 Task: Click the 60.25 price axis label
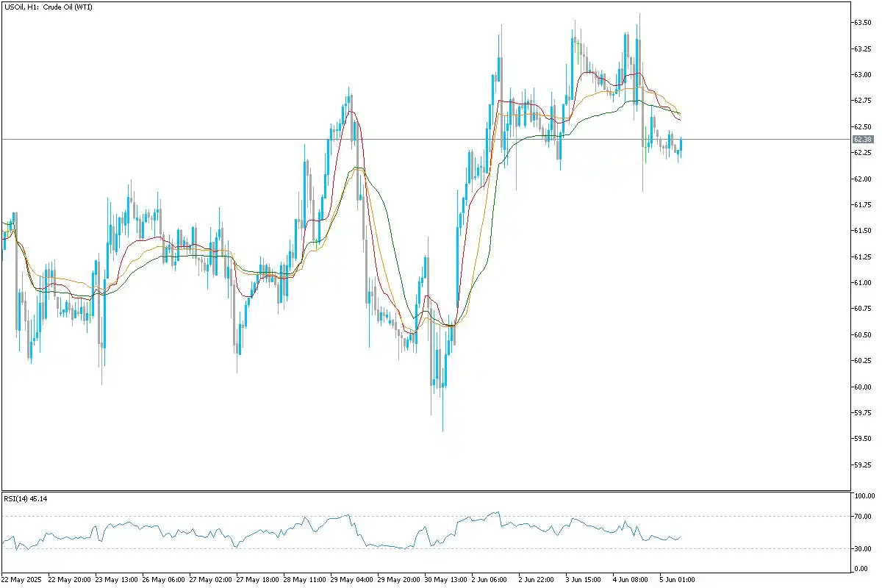tap(862, 361)
